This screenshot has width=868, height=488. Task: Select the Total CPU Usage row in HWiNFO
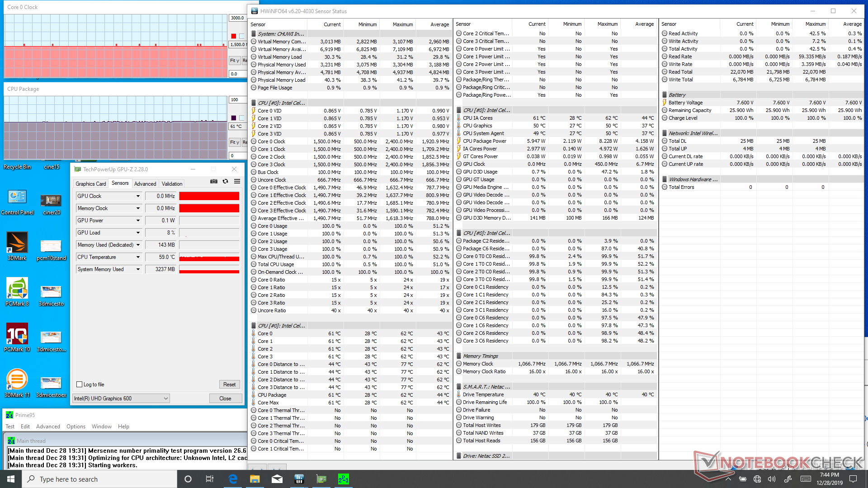(x=350, y=264)
